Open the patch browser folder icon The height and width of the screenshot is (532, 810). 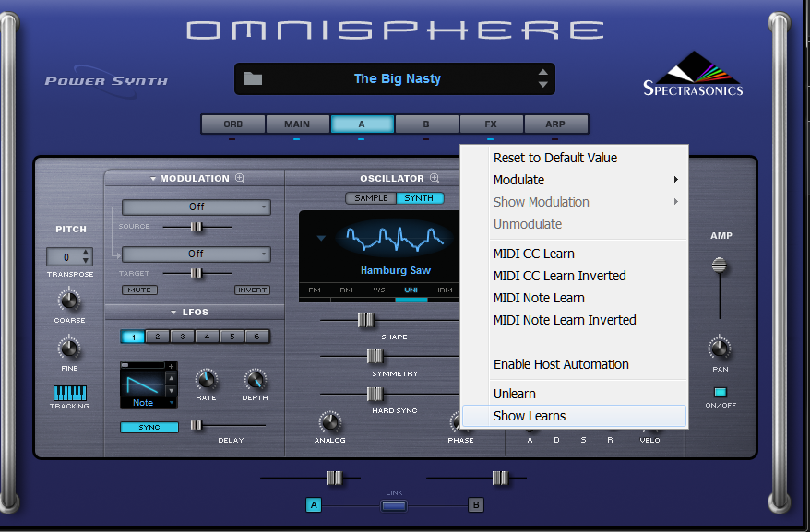tap(253, 78)
